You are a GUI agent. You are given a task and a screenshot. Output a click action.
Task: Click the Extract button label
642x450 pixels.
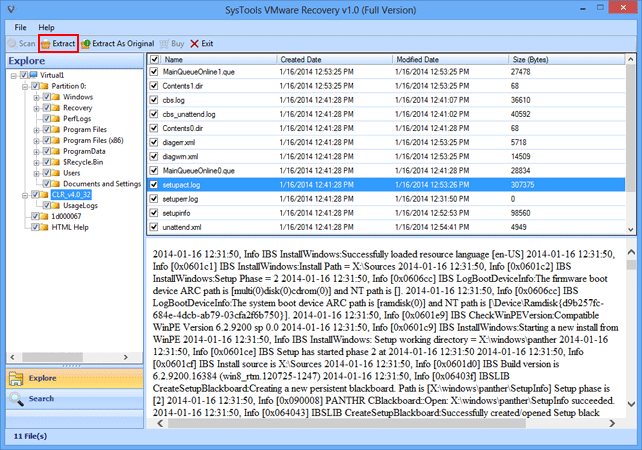(64, 43)
